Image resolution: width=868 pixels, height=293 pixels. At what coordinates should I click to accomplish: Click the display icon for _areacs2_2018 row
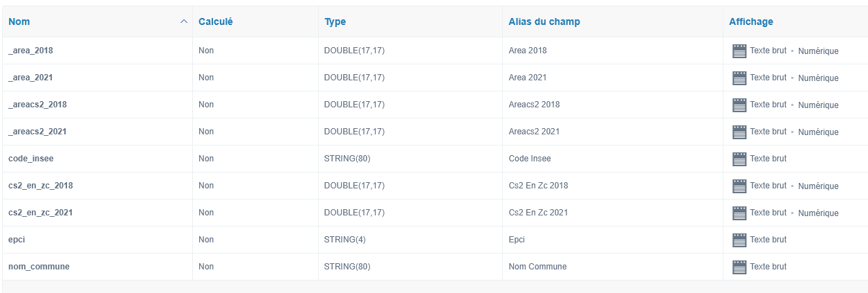(x=739, y=105)
